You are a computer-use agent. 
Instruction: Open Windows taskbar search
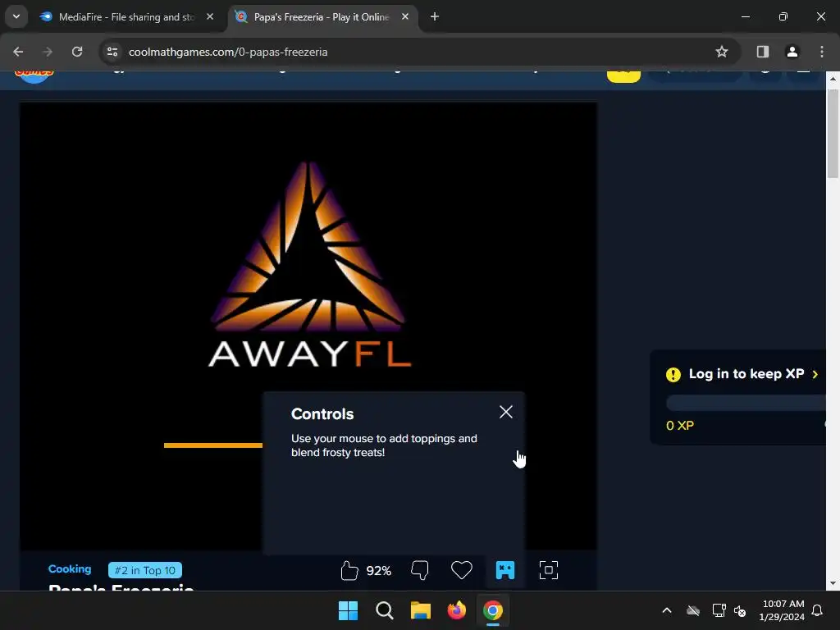coord(384,610)
